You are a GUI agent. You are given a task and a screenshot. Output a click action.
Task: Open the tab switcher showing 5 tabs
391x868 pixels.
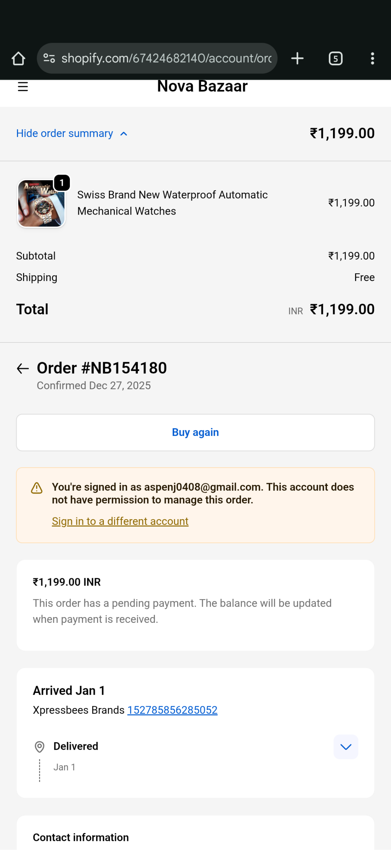(335, 58)
